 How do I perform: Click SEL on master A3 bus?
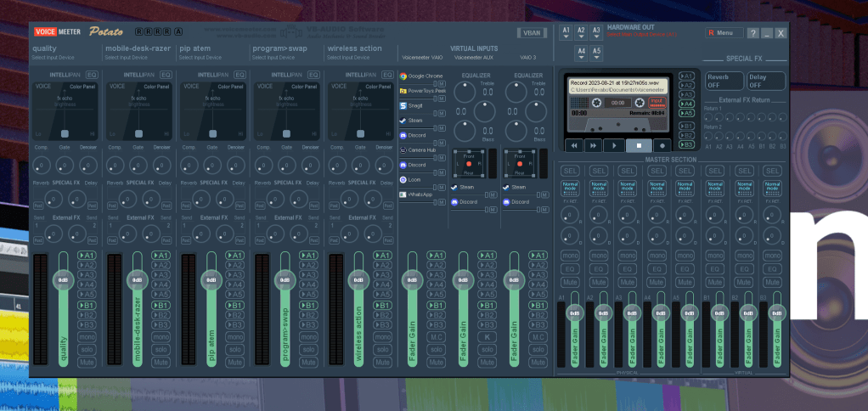[628, 171]
